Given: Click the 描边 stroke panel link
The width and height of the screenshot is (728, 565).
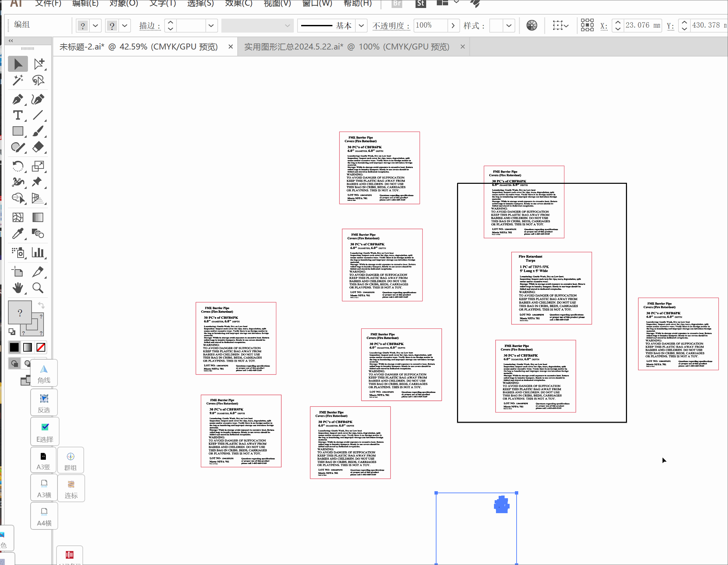Looking at the screenshot, I should (150, 26).
